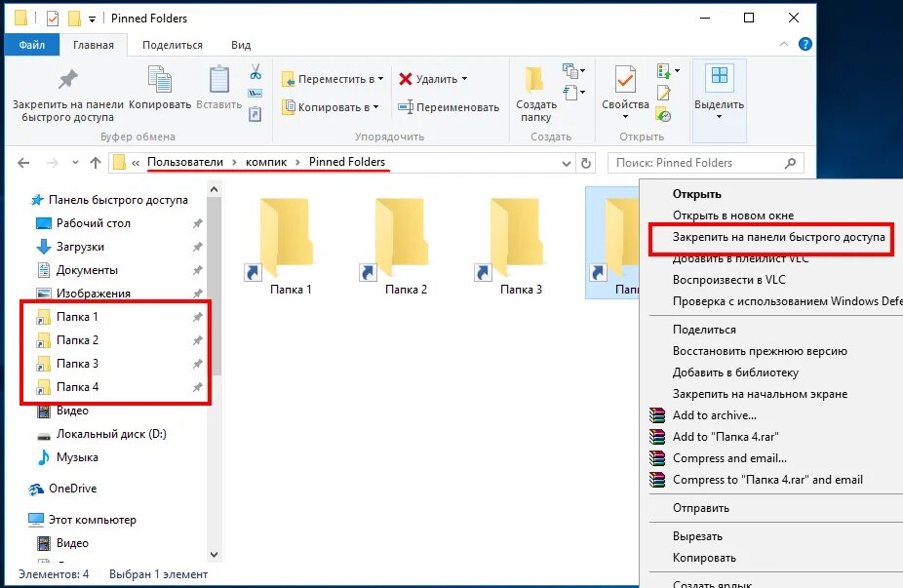Switch to the Поделиться tab

coord(173,45)
